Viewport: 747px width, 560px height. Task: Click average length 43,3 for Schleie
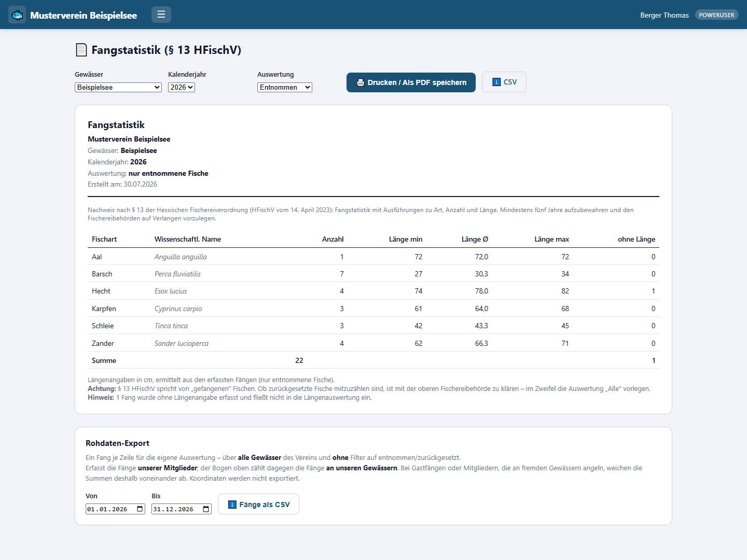click(481, 326)
